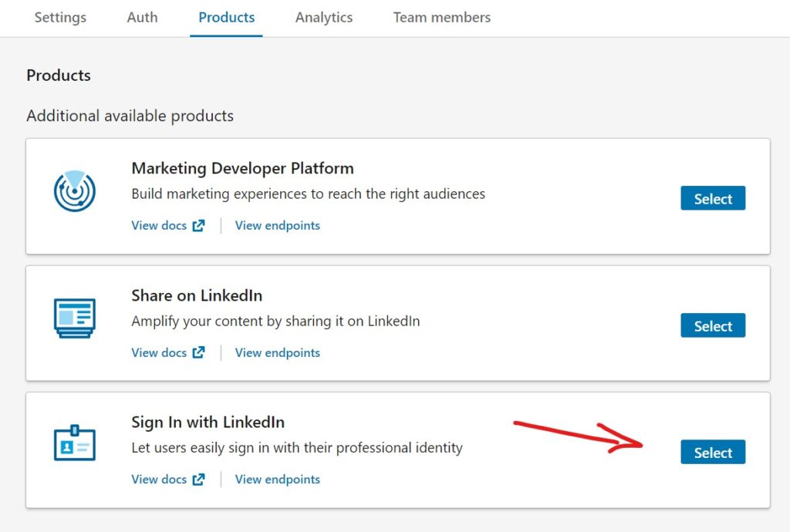Select the Marketing Developer Platform product
Viewport: 790px width, 532px height.
click(x=713, y=198)
